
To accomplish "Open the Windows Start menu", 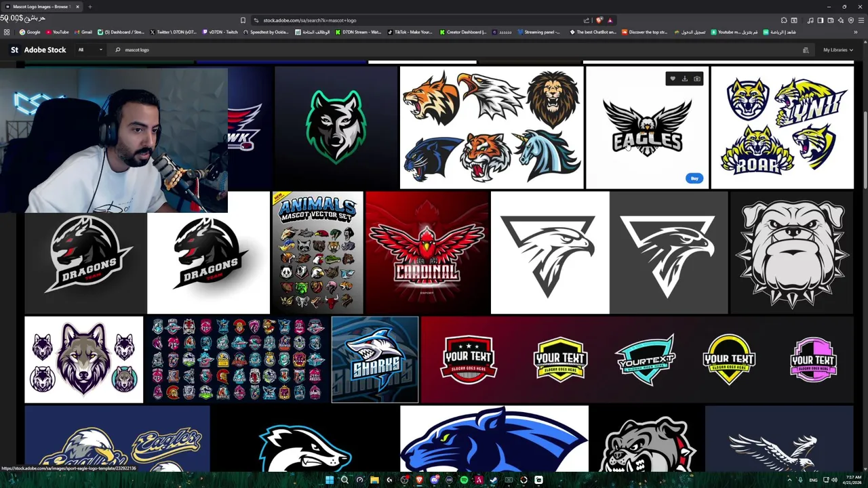I will tap(330, 480).
